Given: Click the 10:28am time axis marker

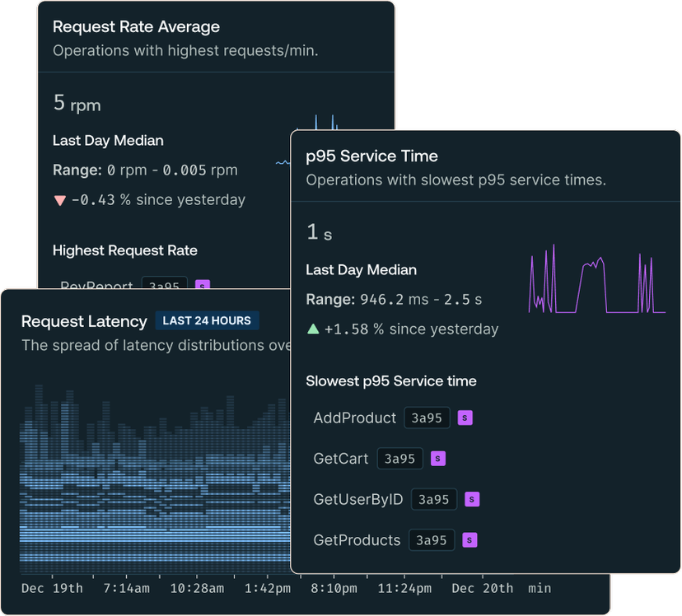Looking at the screenshot, I should pos(197,588).
